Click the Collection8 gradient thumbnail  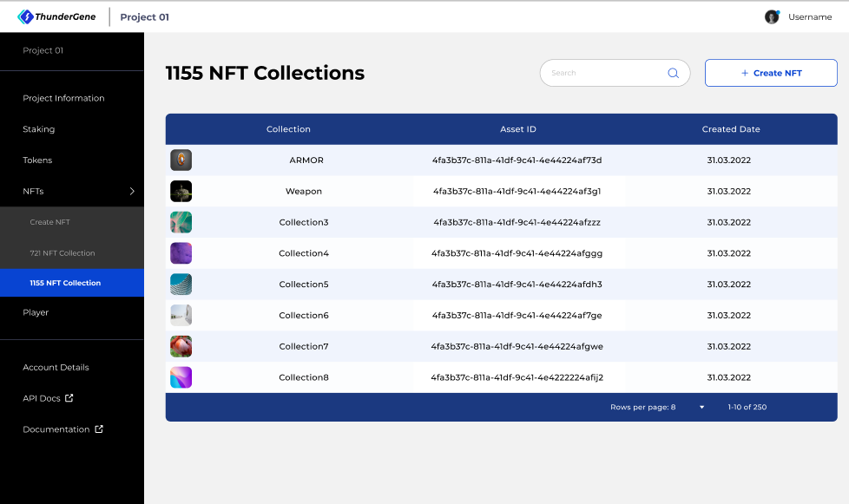181,377
